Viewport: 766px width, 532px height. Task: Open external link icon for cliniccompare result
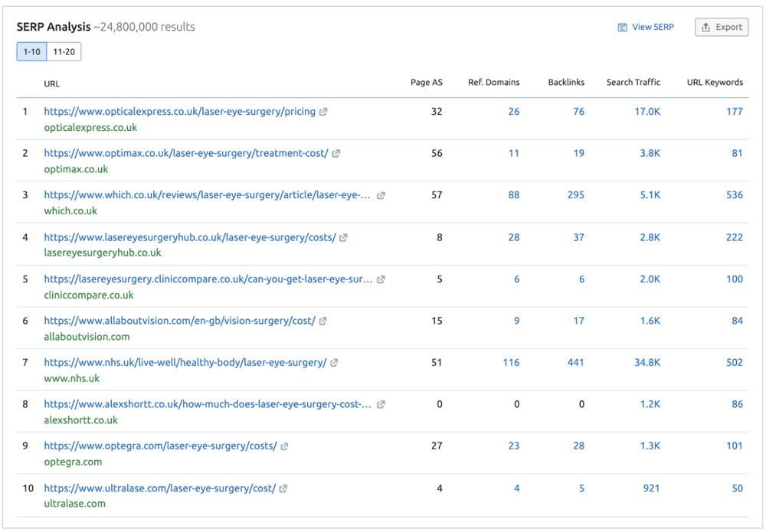pos(381,279)
